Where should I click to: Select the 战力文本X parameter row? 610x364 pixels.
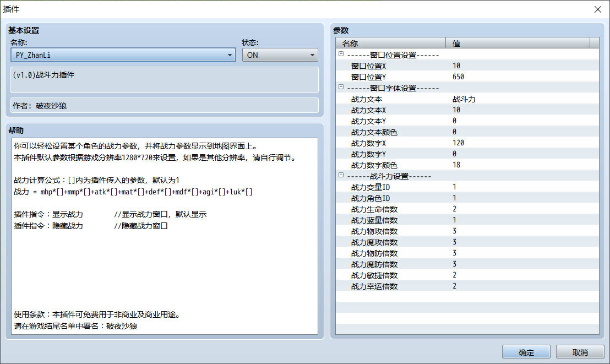tap(467, 110)
